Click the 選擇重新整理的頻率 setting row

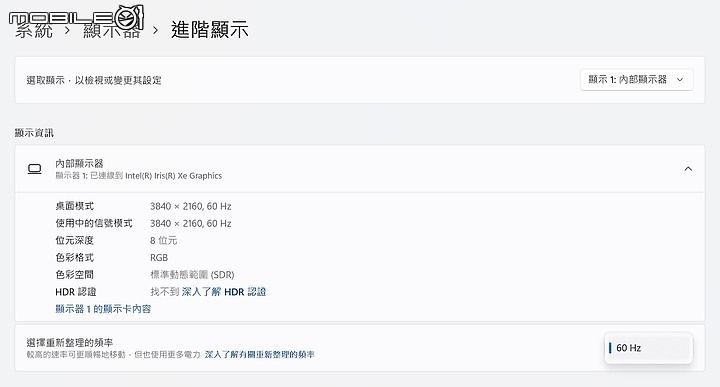pos(360,348)
